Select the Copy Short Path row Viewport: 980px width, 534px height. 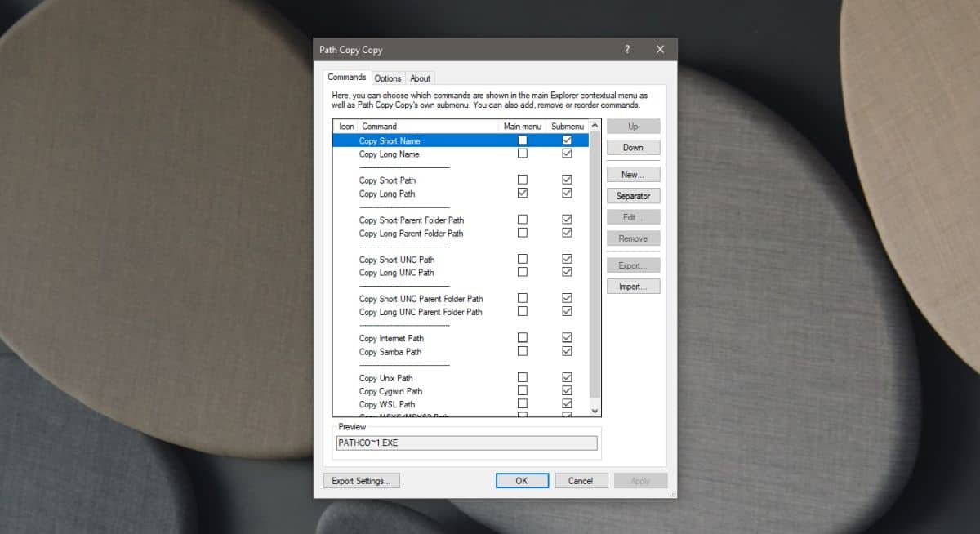click(x=460, y=180)
